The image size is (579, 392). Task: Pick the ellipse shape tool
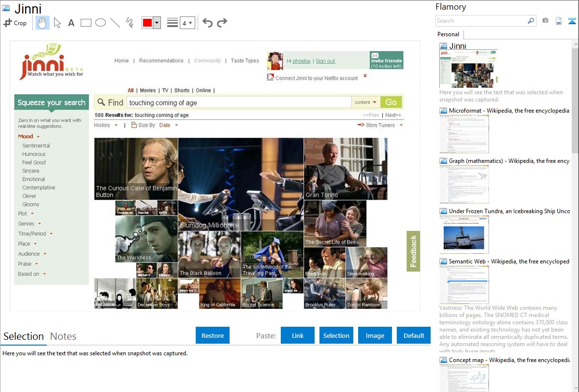101,23
